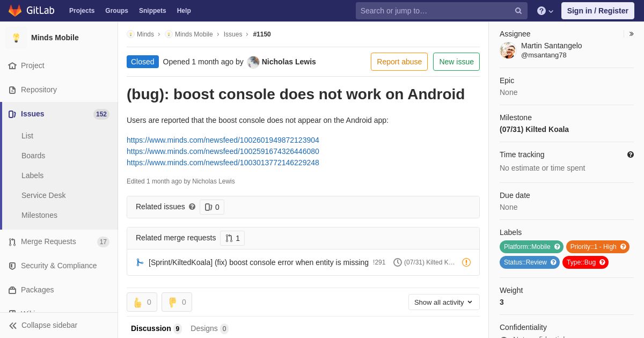The image size is (644, 338).
Task: Click the Repository file icon
Action: [12, 90]
